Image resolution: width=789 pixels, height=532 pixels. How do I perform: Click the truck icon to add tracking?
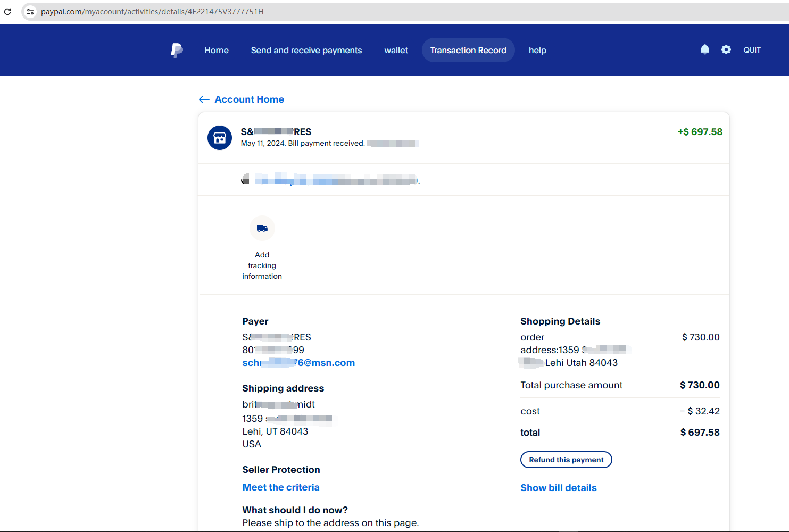262,228
